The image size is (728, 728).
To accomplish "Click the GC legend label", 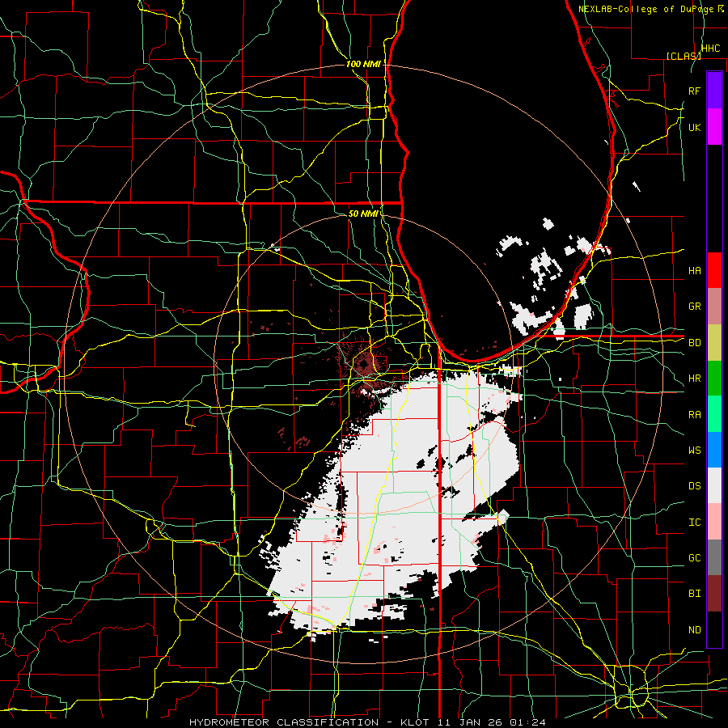I will point(694,558).
